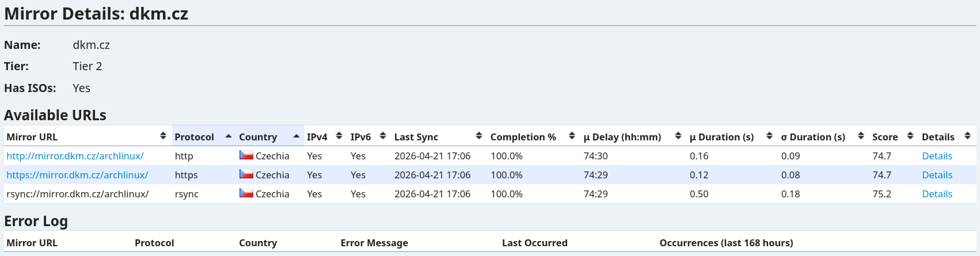This screenshot has width=980, height=256.
Task: Open Details link for rsync mirror
Action: (x=937, y=194)
